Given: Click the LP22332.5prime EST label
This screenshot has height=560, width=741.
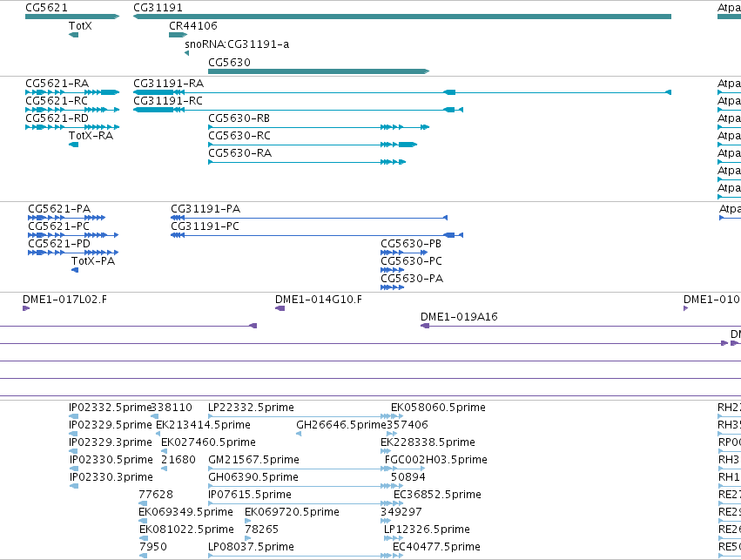Looking at the screenshot, I should coord(251,408).
